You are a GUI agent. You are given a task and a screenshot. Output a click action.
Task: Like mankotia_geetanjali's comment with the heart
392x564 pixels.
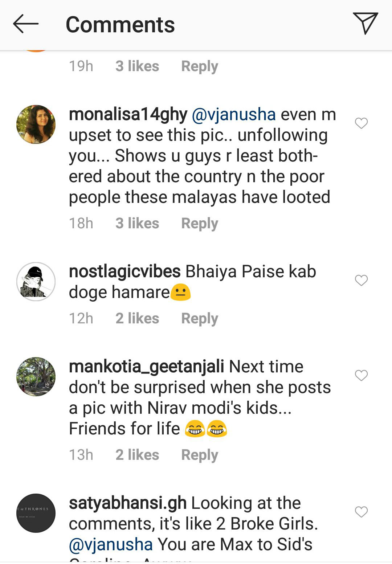pos(361,376)
